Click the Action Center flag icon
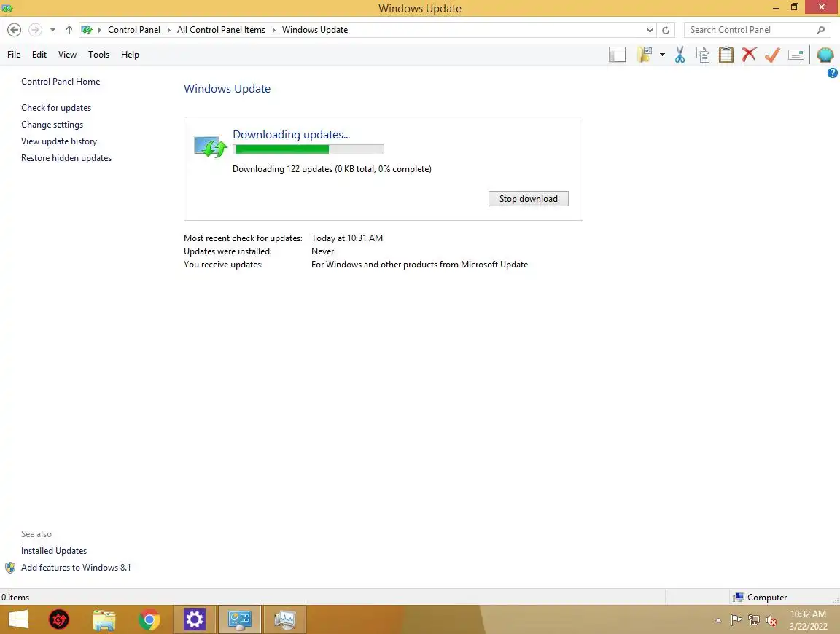The height and width of the screenshot is (634, 840). coord(736,620)
